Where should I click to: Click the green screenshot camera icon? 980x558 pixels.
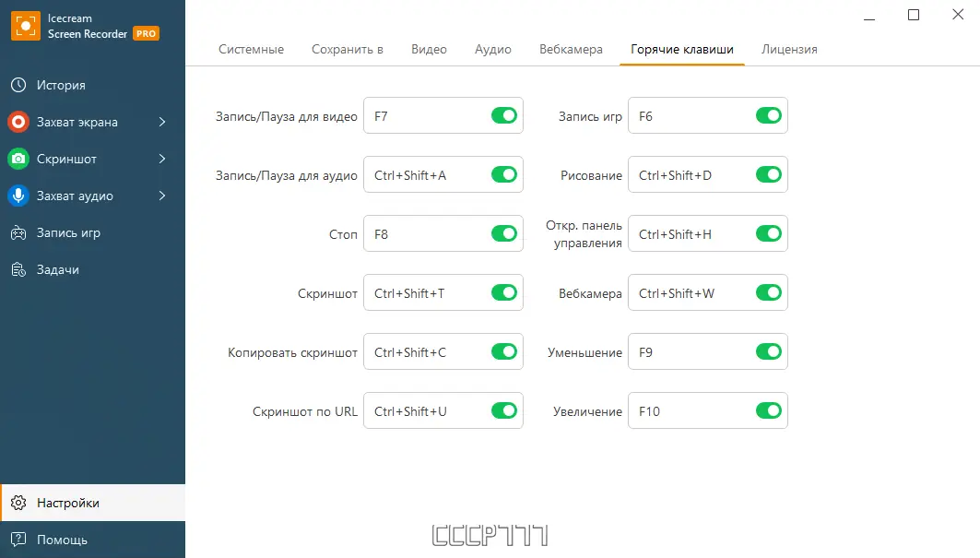coord(18,159)
